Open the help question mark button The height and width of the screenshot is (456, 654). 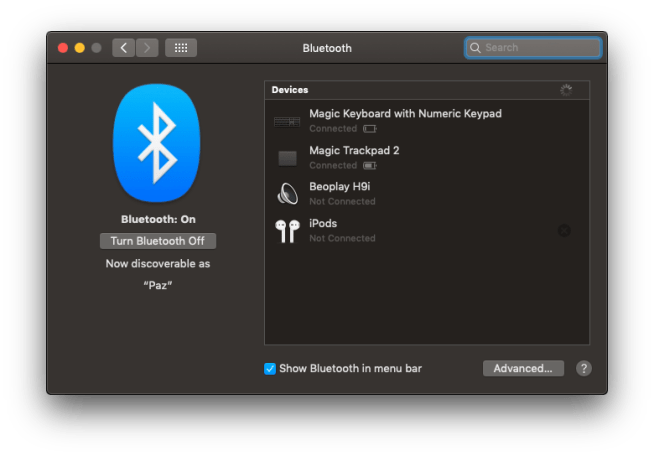[584, 368]
